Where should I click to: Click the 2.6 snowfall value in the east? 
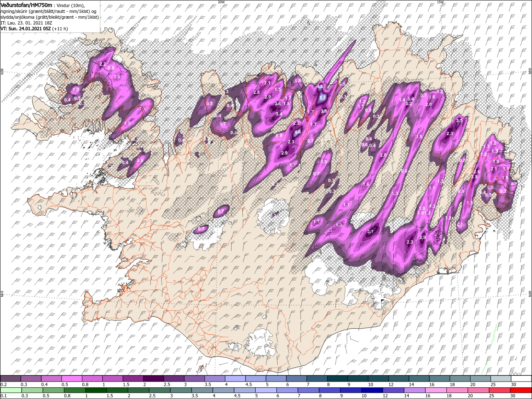click(477, 172)
